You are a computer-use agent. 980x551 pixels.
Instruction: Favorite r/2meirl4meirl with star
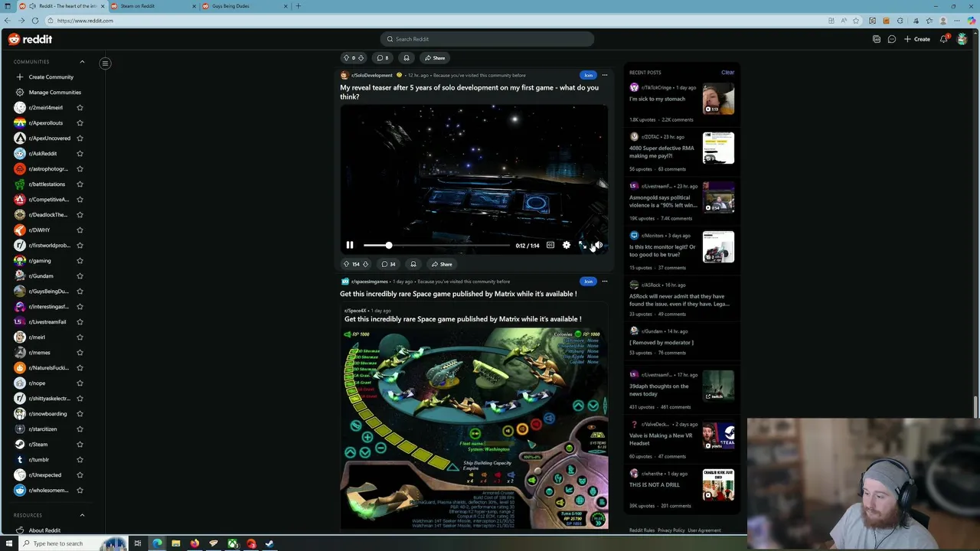tap(80, 108)
